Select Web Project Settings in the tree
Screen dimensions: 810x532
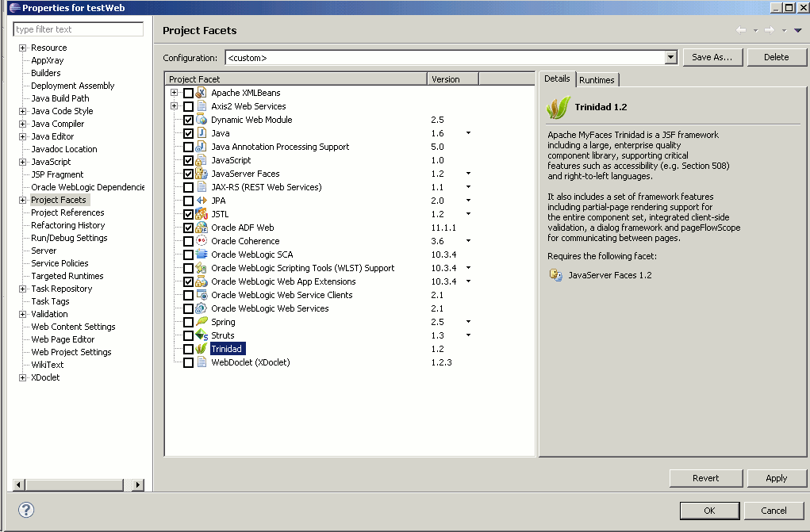tap(71, 352)
